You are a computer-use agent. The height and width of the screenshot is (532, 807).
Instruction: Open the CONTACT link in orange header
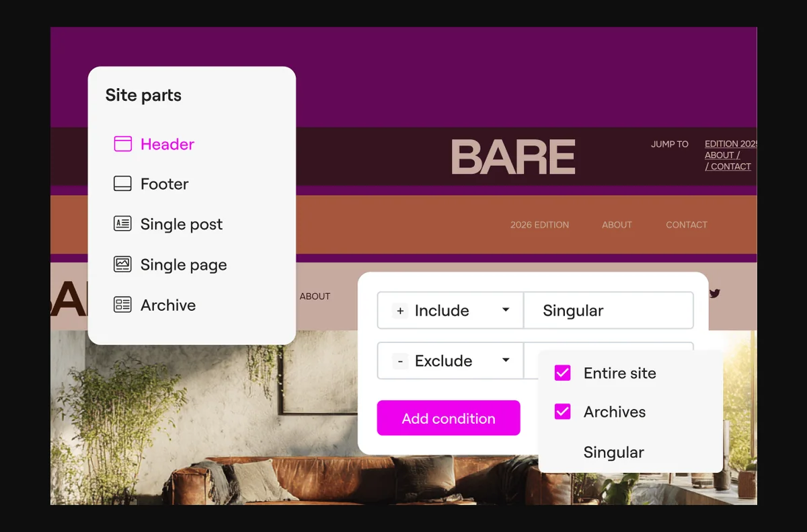[x=687, y=225]
